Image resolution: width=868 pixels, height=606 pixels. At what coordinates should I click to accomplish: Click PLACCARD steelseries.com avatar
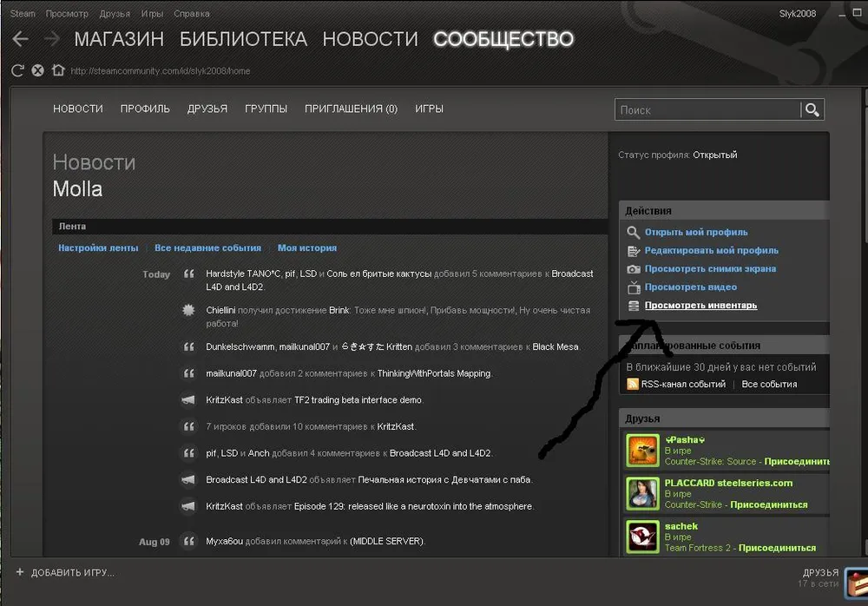coord(642,492)
